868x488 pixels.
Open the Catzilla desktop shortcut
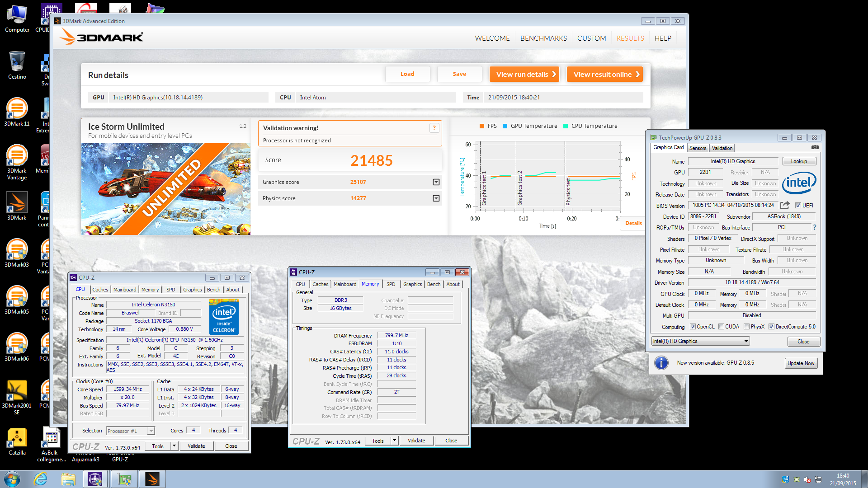[17, 441]
